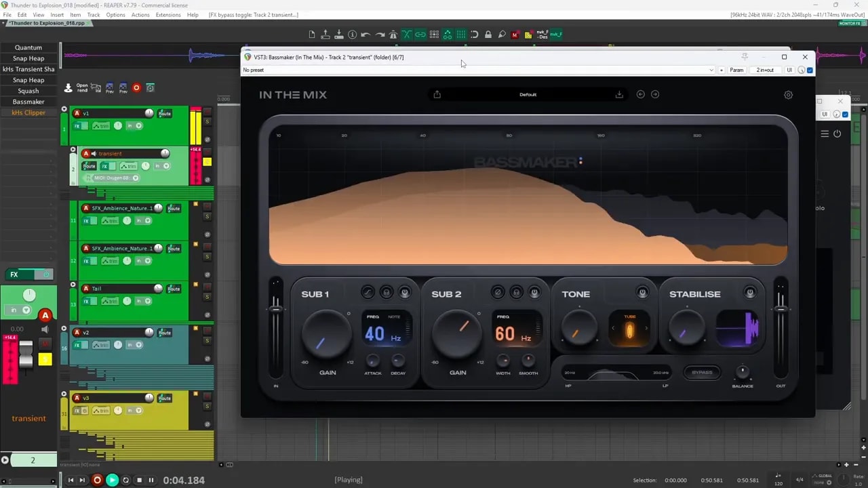
Task: Click the Param button in the FX window
Action: (x=736, y=70)
